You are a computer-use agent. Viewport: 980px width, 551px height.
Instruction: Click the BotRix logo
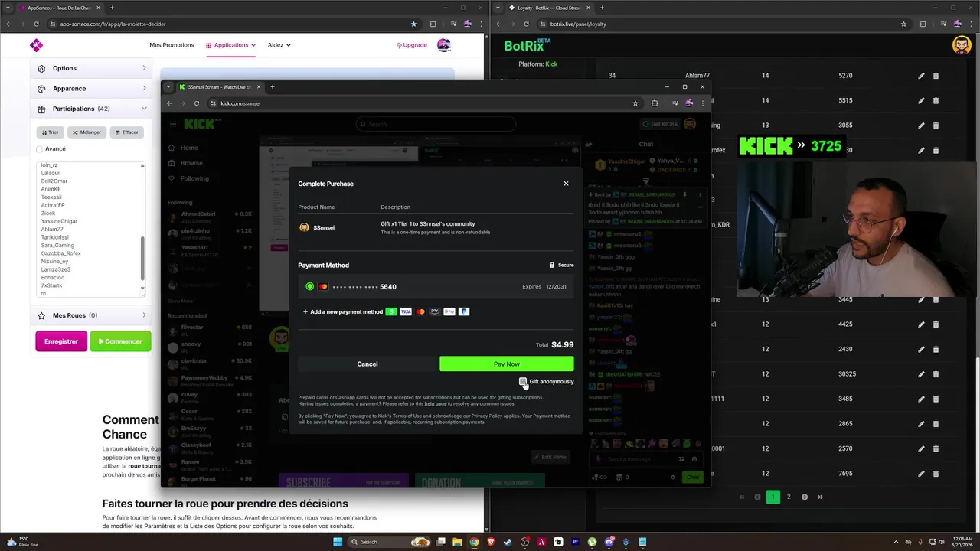tap(527, 45)
